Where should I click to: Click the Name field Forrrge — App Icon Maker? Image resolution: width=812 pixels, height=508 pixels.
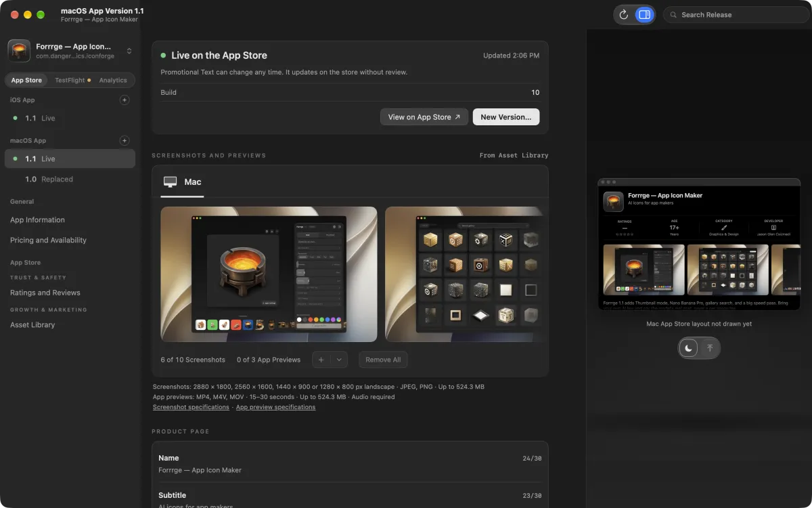[x=350, y=463]
